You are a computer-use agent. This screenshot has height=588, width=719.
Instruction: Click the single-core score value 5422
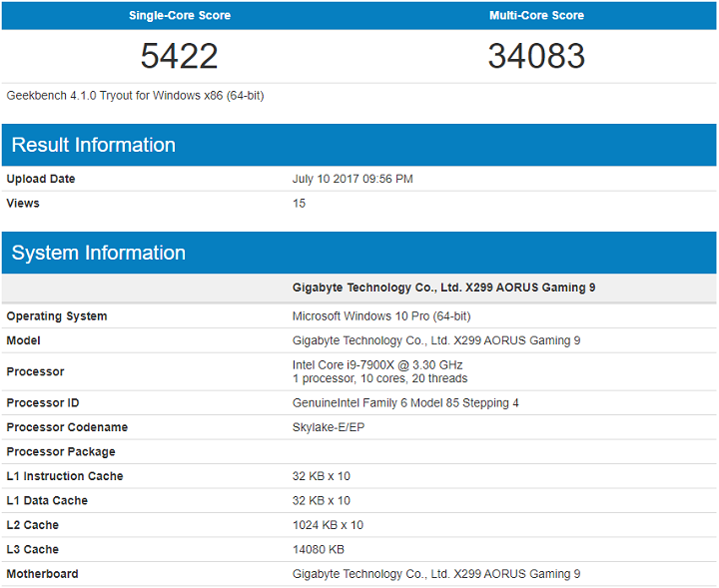point(180,56)
